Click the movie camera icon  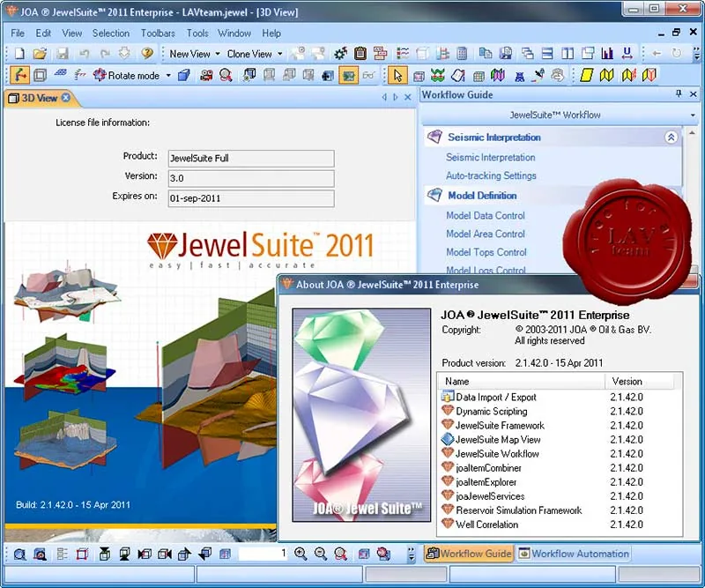pos(206,75)
